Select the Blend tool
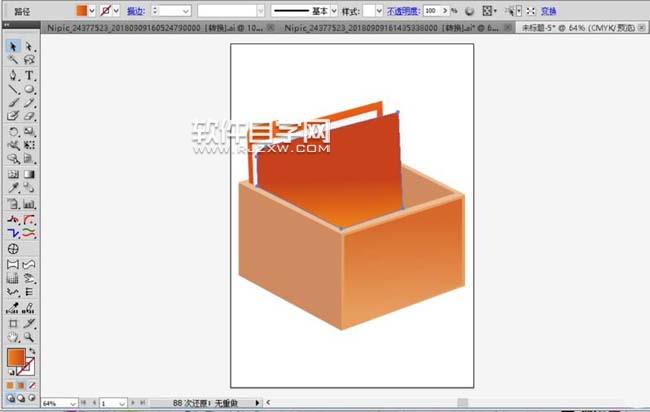The height and width of the screenshot is (412, 650). (29, 188)
